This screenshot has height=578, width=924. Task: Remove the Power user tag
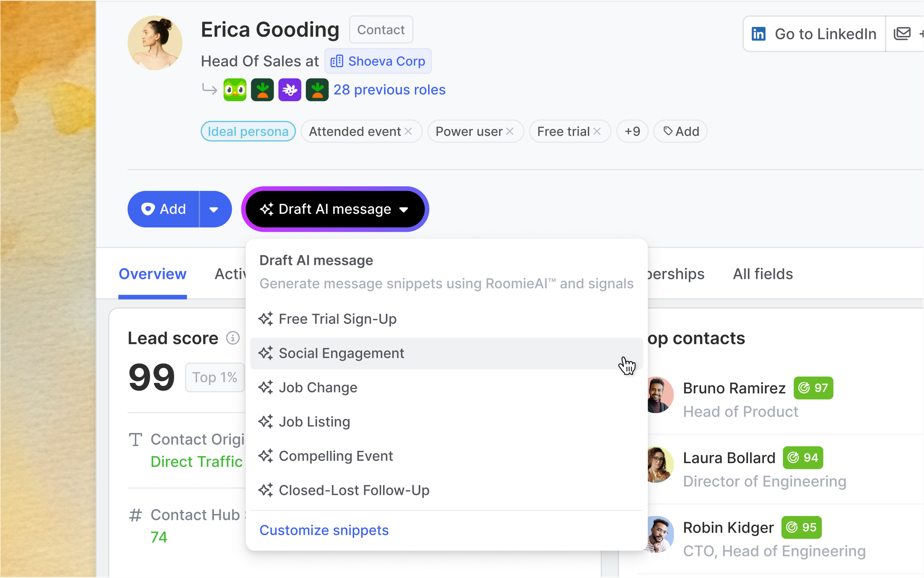(x=510, y=131)
